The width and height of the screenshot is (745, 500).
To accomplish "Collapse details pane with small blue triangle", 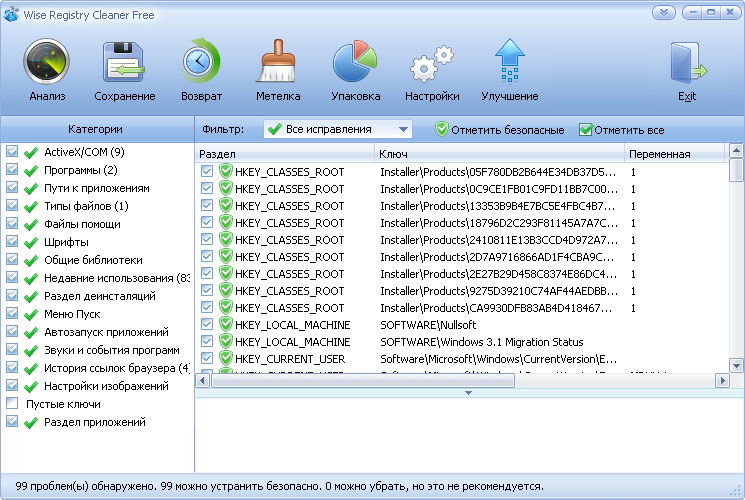I will pos(468,393).
